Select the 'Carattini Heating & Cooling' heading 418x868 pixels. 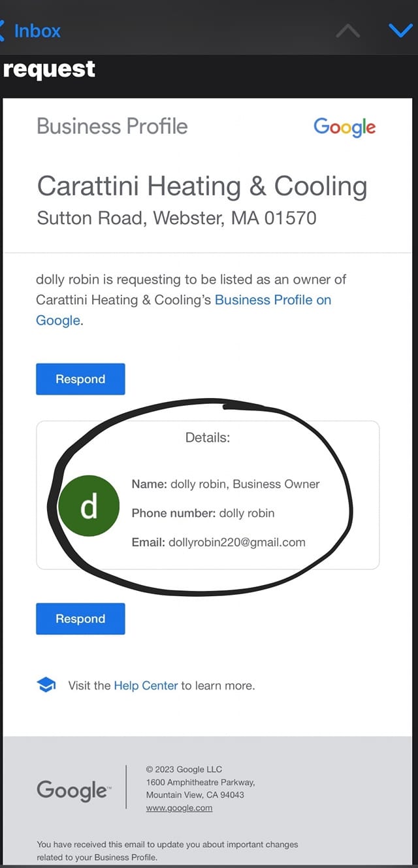point(202,187)
